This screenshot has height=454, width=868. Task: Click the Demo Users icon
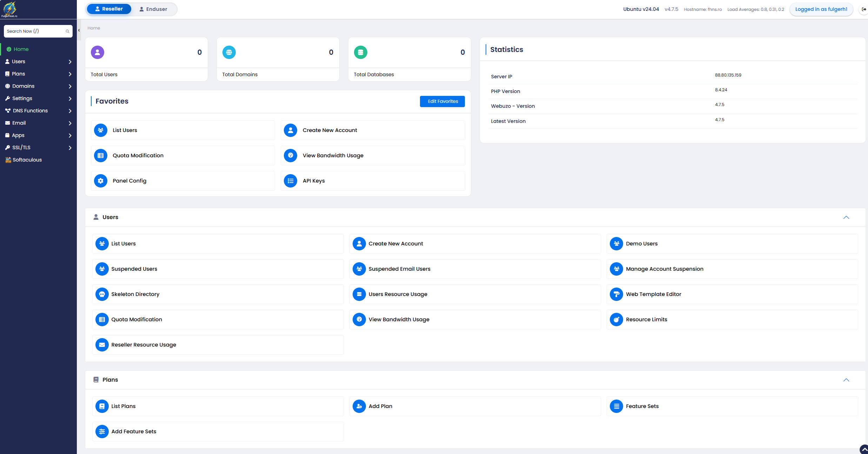[x=616, y=244]
